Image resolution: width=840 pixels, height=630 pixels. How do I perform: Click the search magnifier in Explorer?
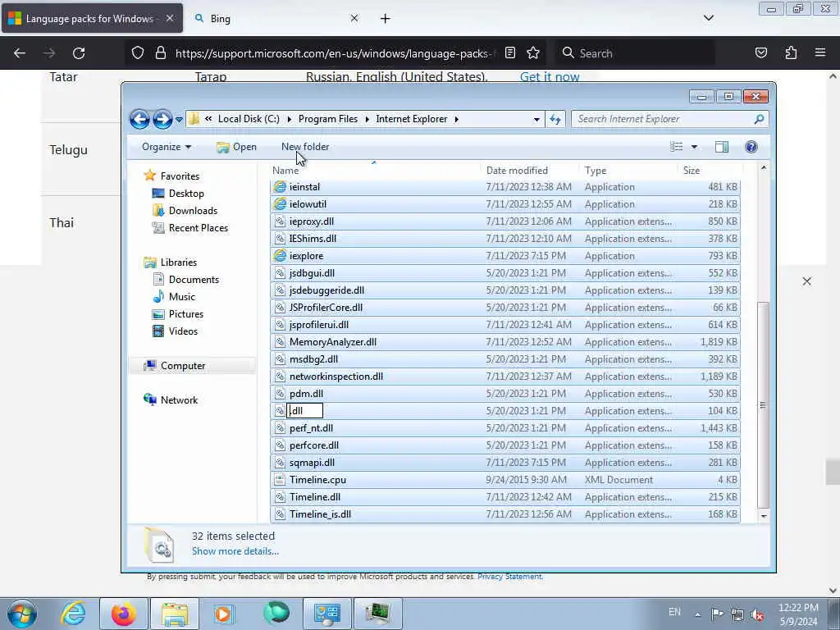tap(759, 119)
